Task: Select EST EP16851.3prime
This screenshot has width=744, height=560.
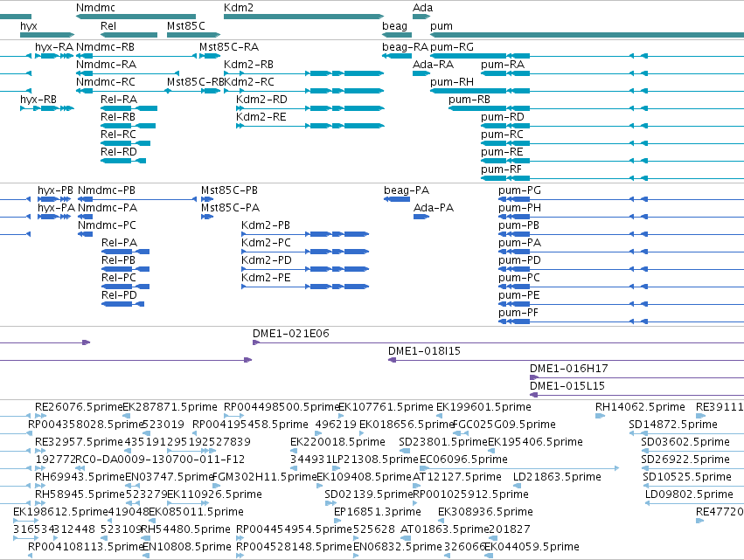Action: [x=377, y=513]
